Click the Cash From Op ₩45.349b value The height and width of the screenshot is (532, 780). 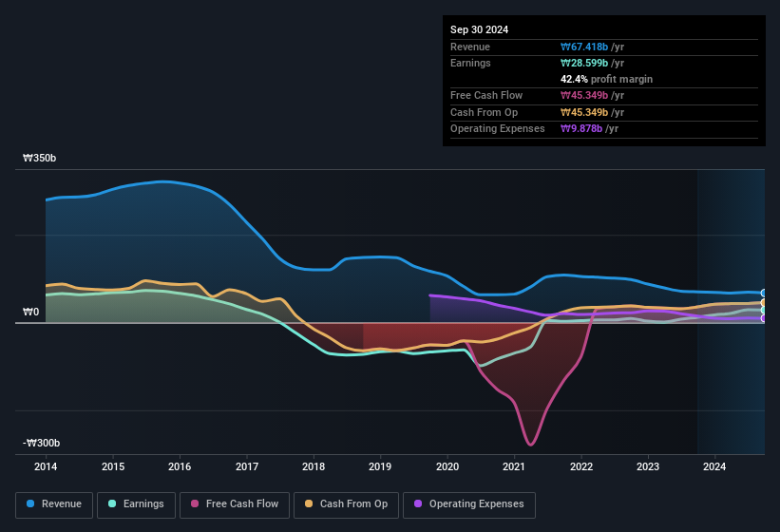click(x=584, y=112)
